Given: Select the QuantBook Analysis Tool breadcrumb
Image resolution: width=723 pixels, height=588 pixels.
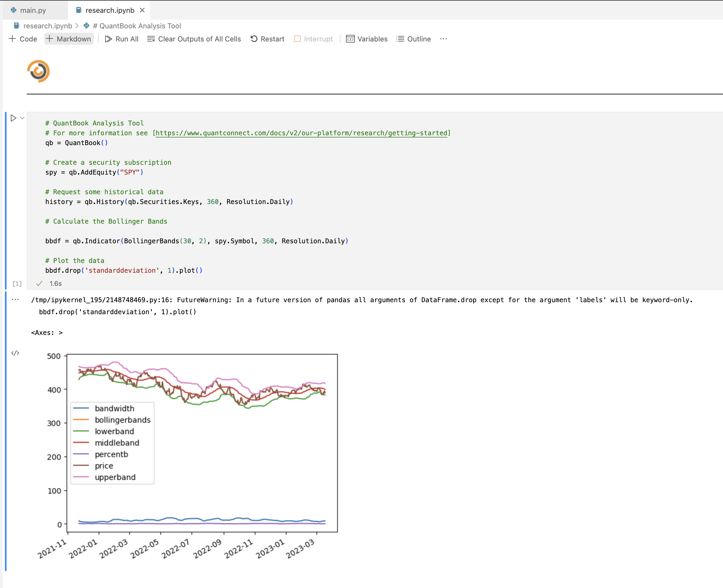Looking at the screenshot, I should point(137,26).
